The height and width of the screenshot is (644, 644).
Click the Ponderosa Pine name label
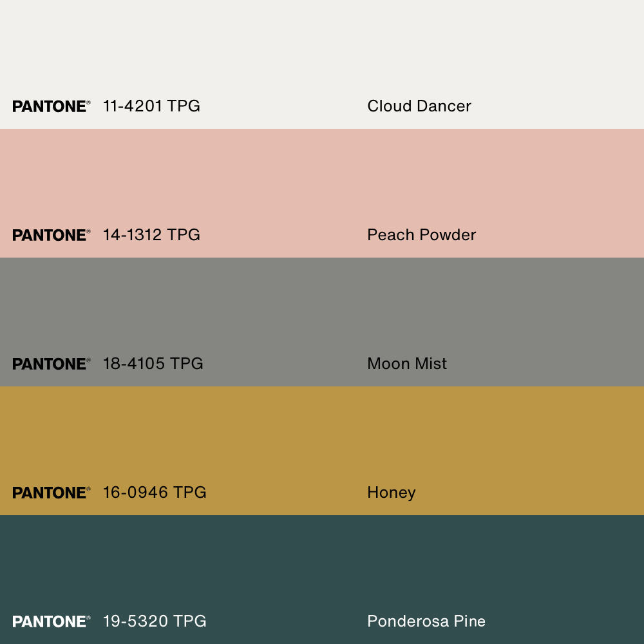tap(426, 621)
